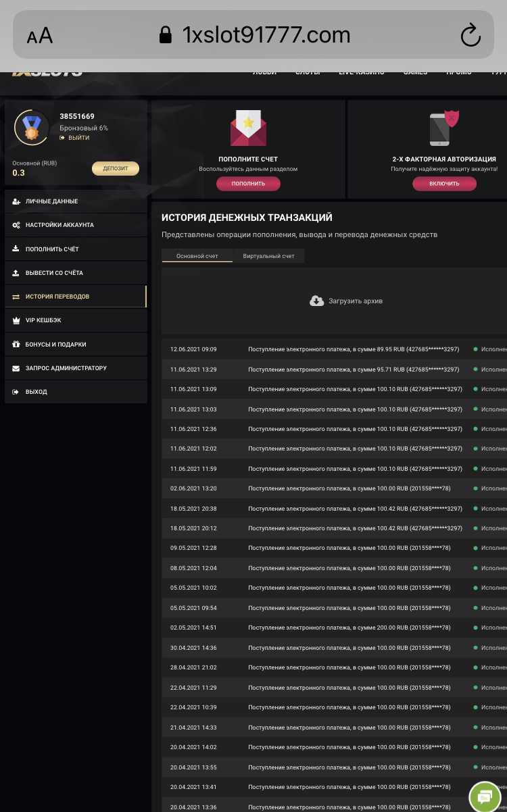This screenshot has height=812, width=507.
Task: Open the green live chat bubble
Action: (485, 794)
